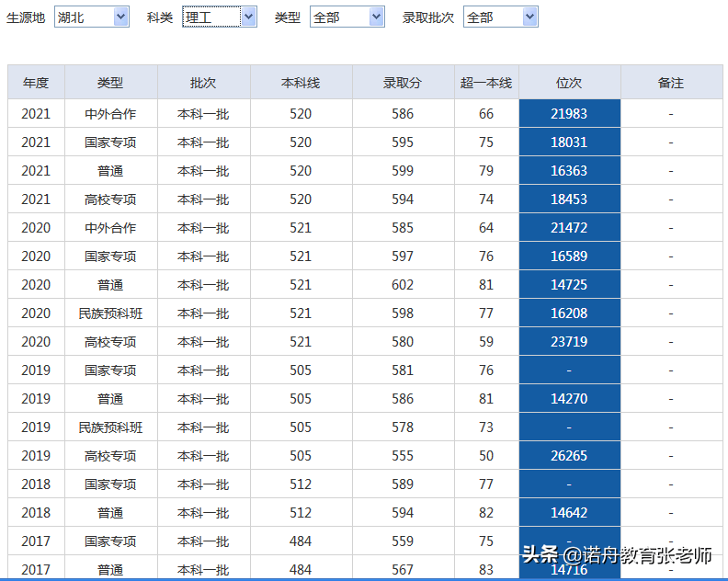Click 高校专项 type in 2021 row

pyautogui.click(x=110, y=199)
